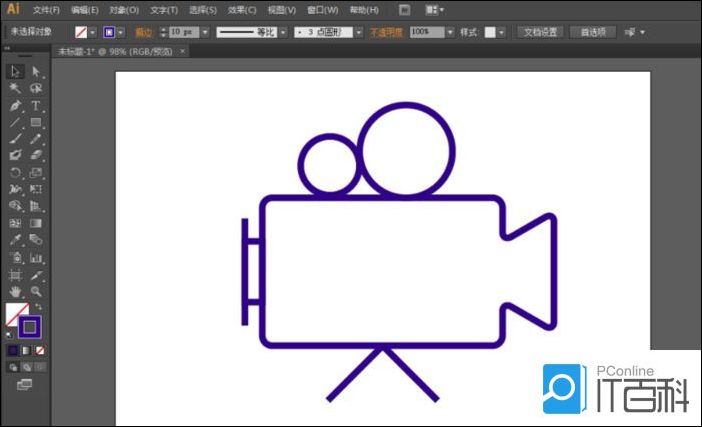The height and width of the screenshot is (427, 702).
Task: Apply None mode button in the toolbox
Action: pyautogui.click(x=40, y=350)
